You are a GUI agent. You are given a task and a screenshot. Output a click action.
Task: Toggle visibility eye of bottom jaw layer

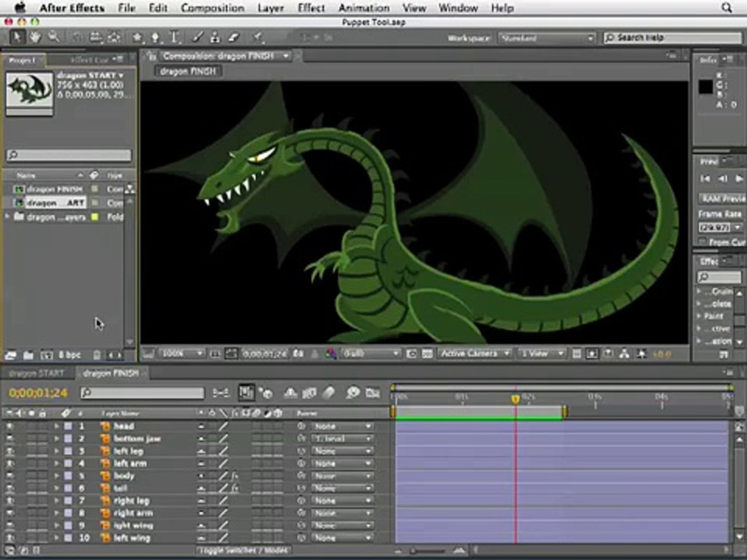point(10,439)
